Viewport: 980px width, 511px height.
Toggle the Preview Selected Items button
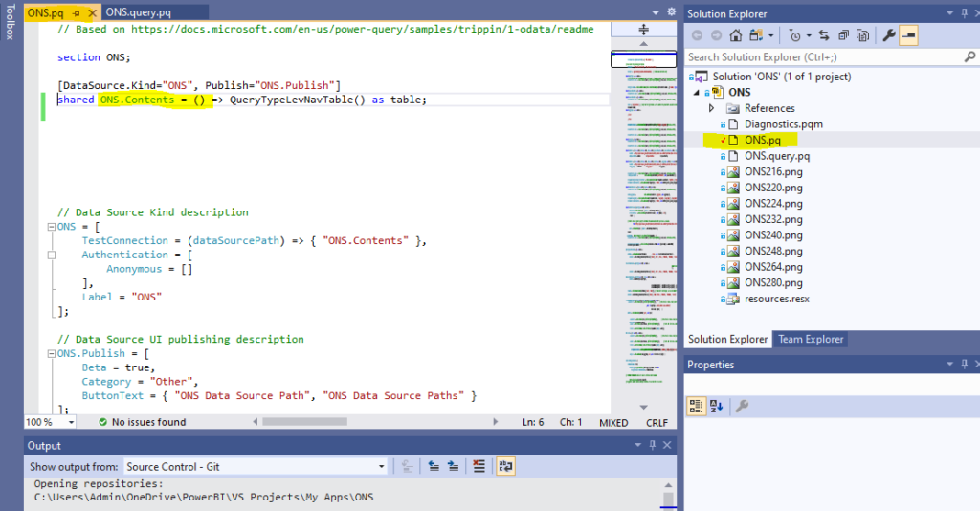(907, 35)
